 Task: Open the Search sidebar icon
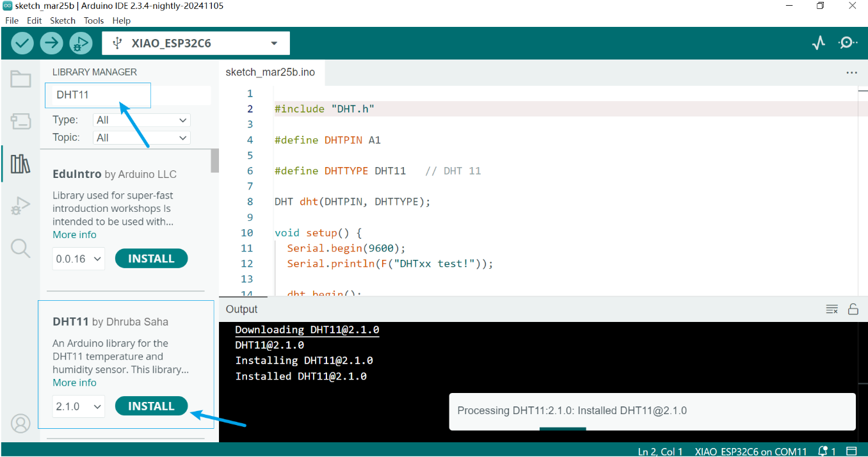pyautogui.click(x=20, y=248)
